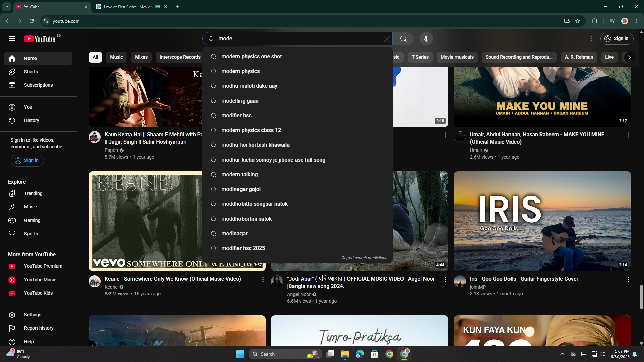
Task: Open the Chrome extensions puzzle icon
Action: [594, 21]
